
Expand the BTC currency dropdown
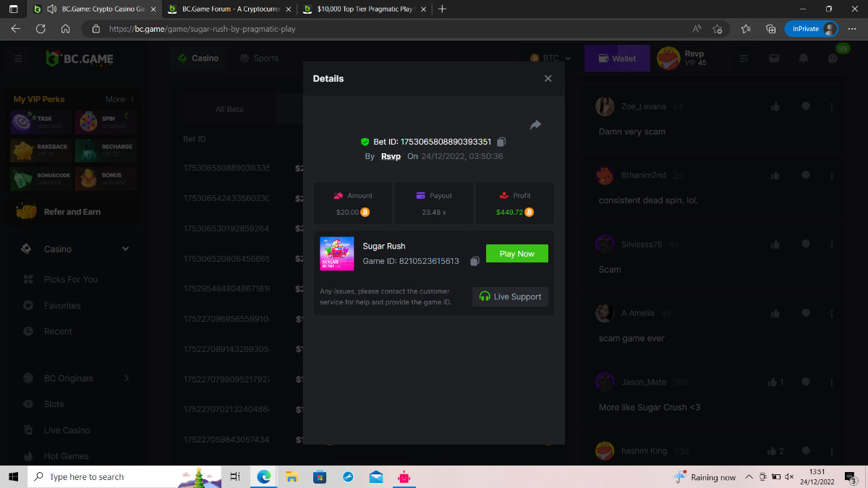click(x=550, y=59)
